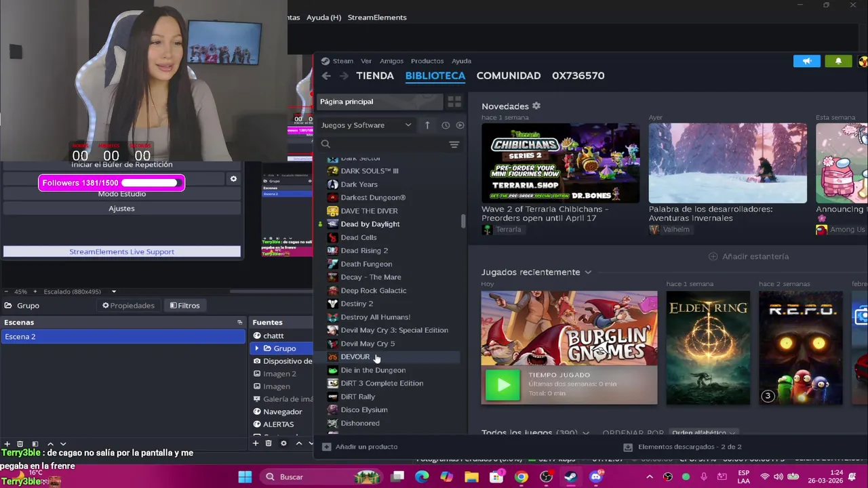Open Ver menu in Steam
The width and height of the screenshot is (868, 488).
(366, 61)
